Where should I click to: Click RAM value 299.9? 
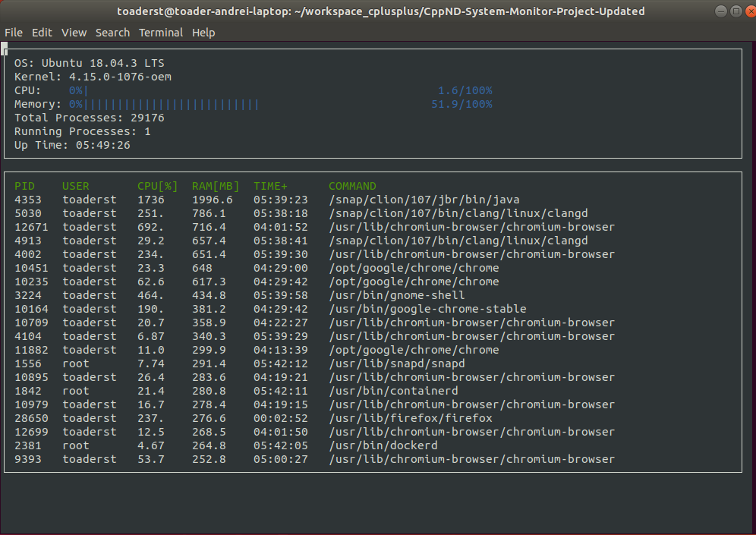pos(209,350)
